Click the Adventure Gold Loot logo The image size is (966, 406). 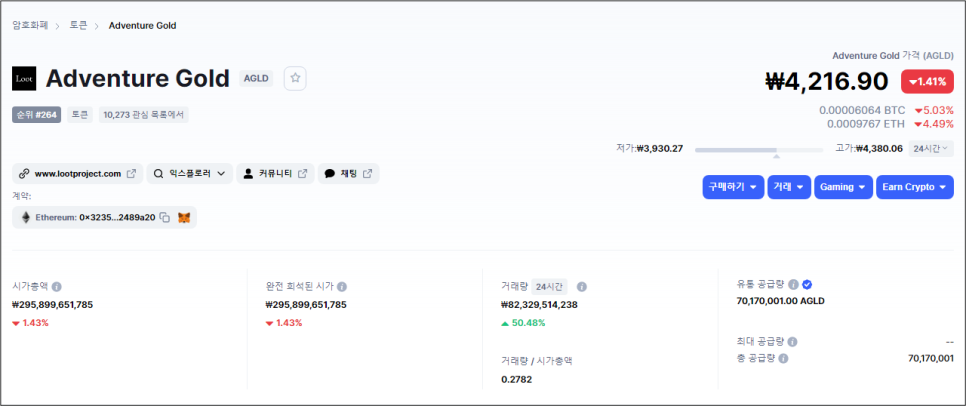(24, 79)
